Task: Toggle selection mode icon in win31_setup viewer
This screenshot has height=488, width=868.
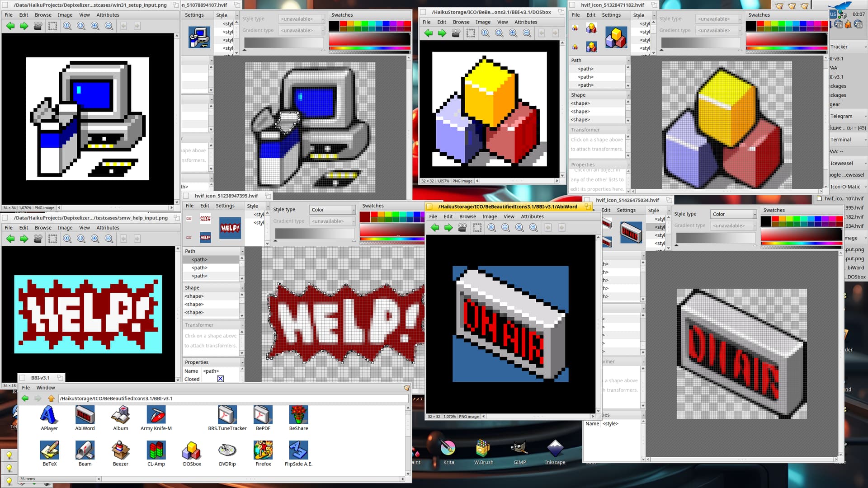Action: tap(53, 26)
